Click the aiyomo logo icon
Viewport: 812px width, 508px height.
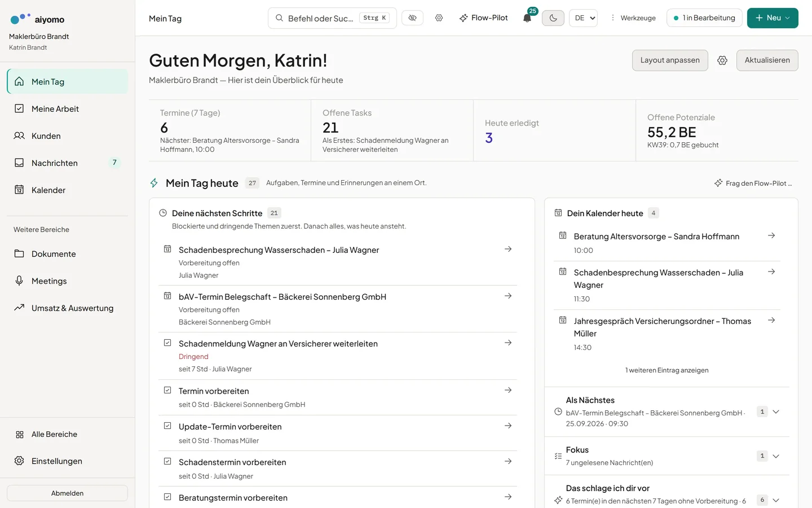[20, 19]
